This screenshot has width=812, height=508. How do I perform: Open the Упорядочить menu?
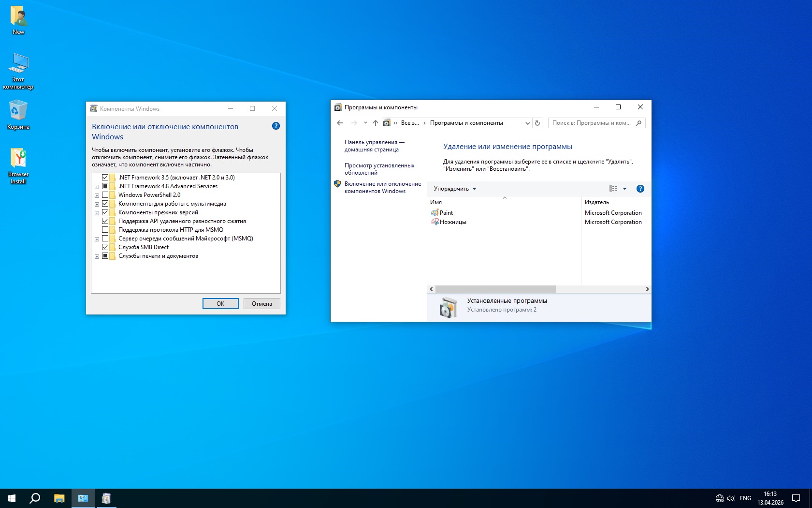pyautogui.click(x=454, y=189)
